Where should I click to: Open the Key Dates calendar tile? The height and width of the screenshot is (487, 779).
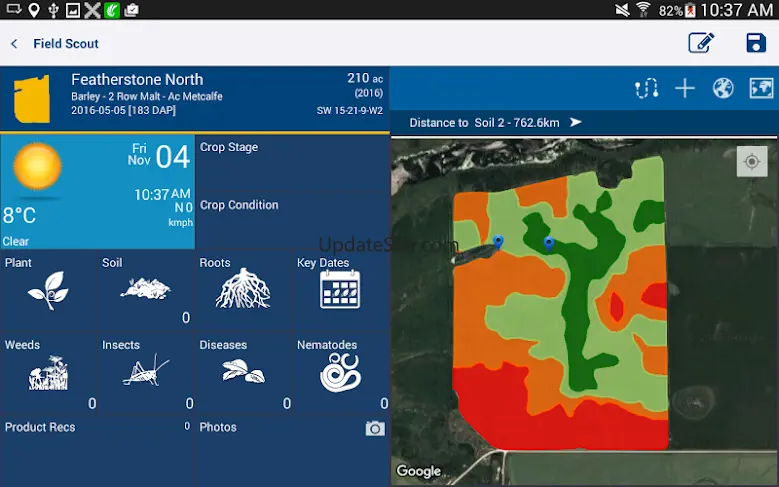pyautogui.click(x=341, y=291)
